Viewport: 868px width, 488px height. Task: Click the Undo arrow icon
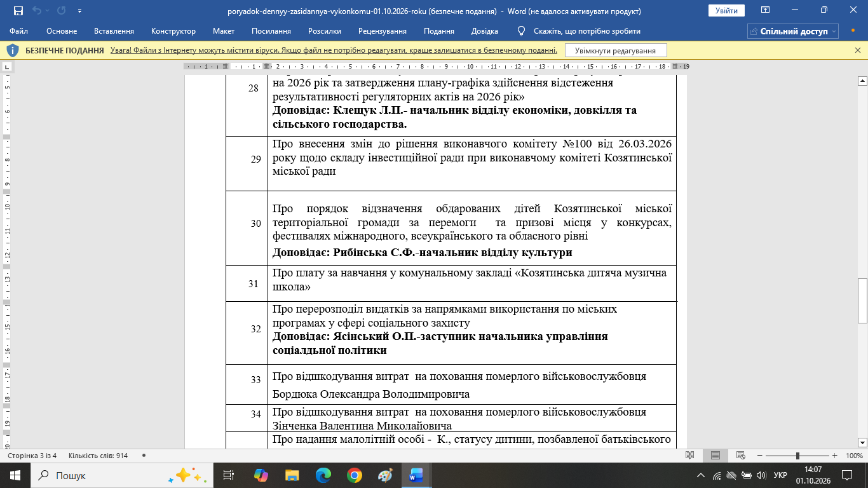37,11
